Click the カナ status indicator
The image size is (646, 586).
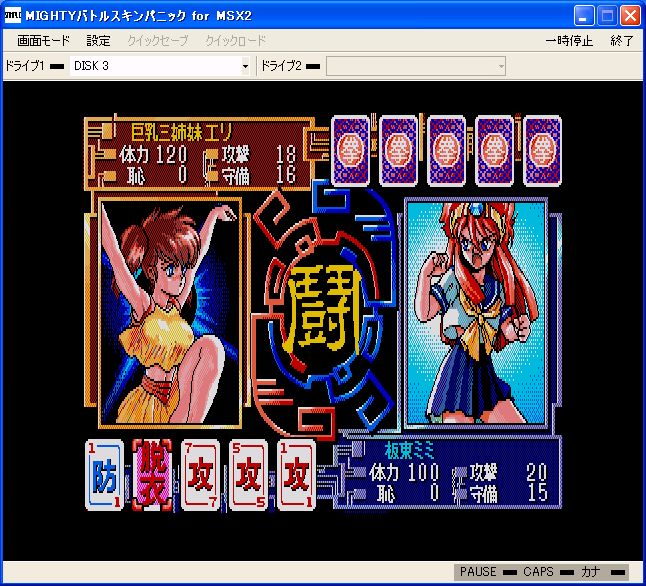point(603,572)
